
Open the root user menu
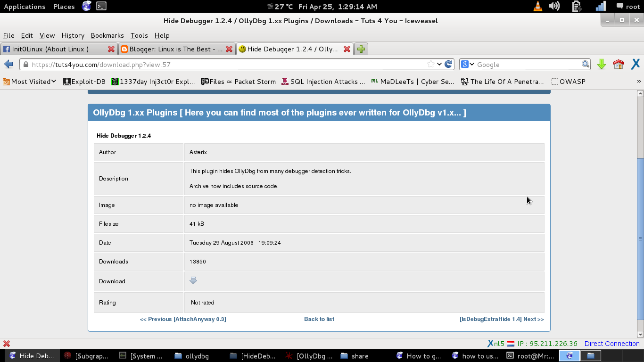tap(628, 7)
